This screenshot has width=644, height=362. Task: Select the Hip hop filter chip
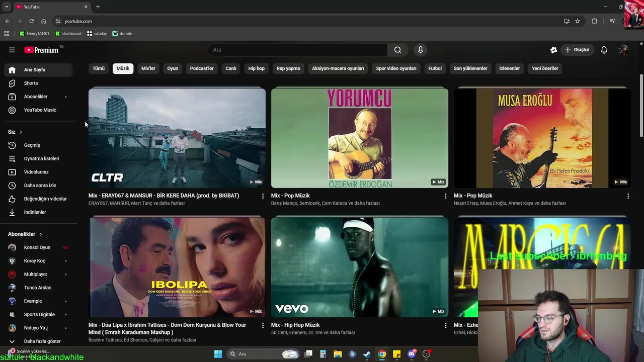coord(256,68)
